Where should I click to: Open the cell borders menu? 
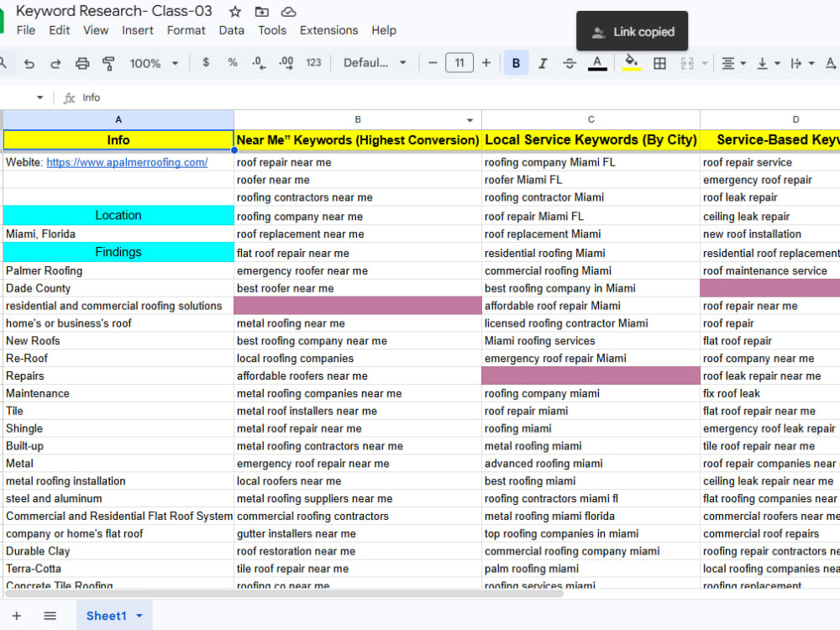pos(660,63)
